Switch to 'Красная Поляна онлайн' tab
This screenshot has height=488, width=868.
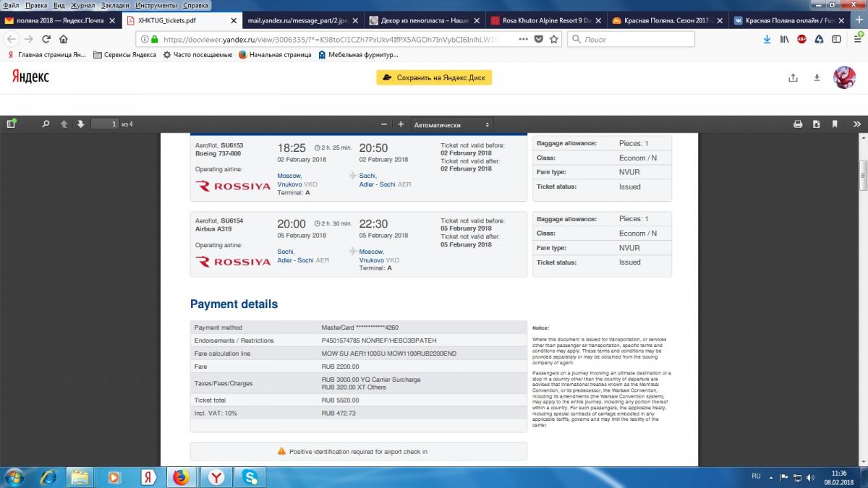[x=788, y=20]
